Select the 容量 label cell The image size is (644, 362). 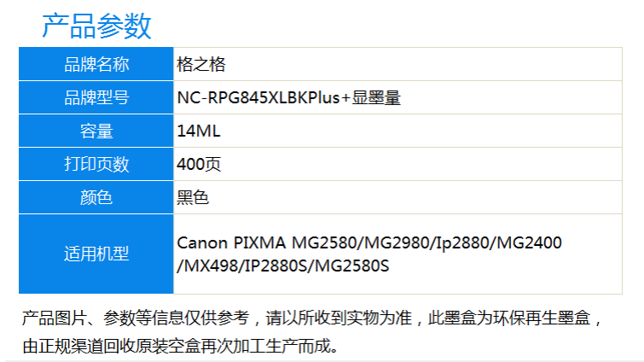[96, 131]
